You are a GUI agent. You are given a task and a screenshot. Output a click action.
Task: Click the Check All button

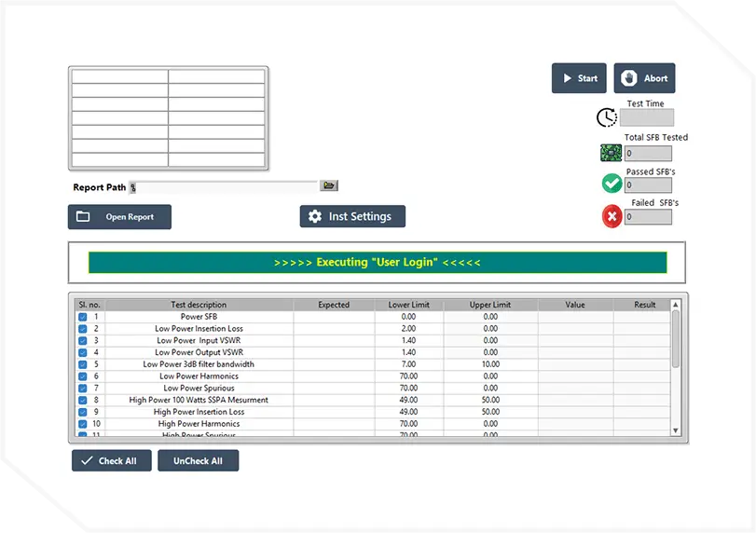point(111,461)
